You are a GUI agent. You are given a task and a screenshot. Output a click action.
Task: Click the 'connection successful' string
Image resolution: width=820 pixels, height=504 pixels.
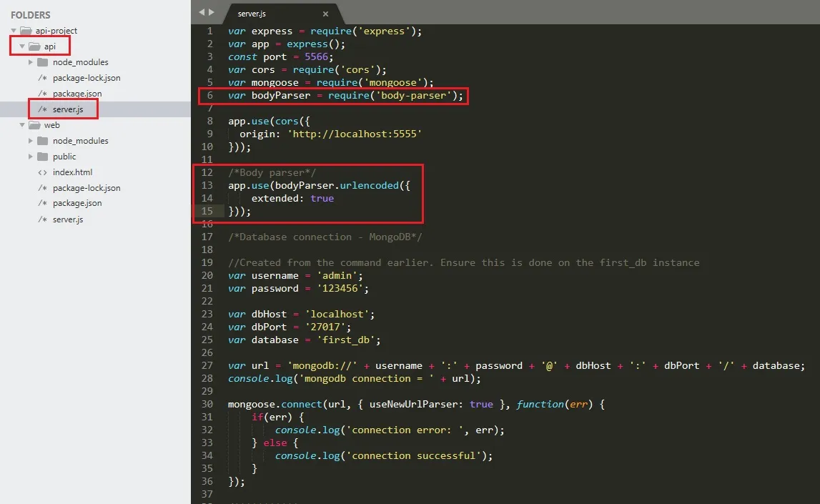click(x=414, y=456)
